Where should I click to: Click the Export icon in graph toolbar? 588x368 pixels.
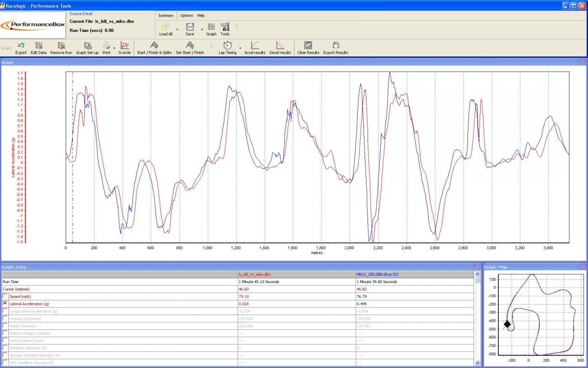pos(21,46)
